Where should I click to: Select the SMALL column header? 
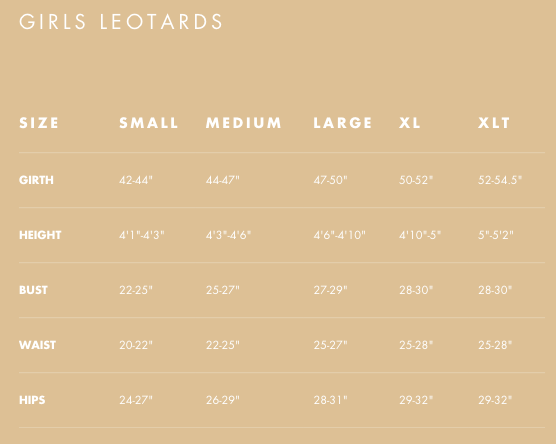click(x=149, y=123)
